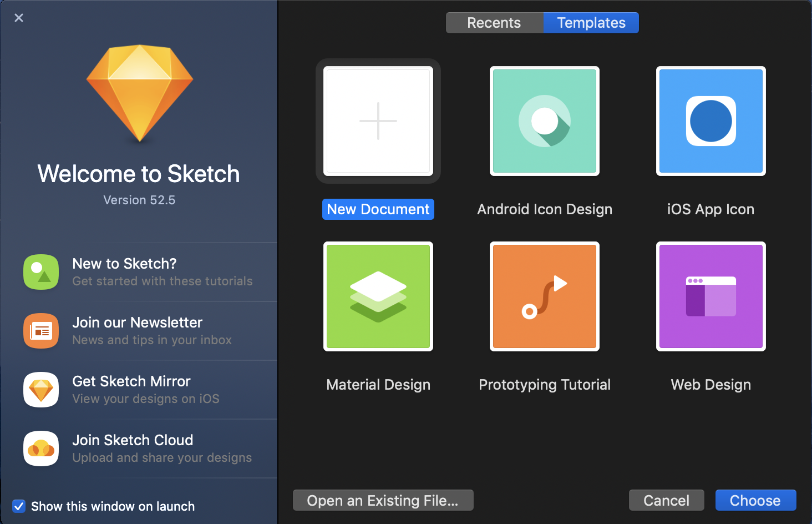Open the Join Sketch Cloud link
Viewport: 812px width, 524px height.
click(x=133, y=440)
